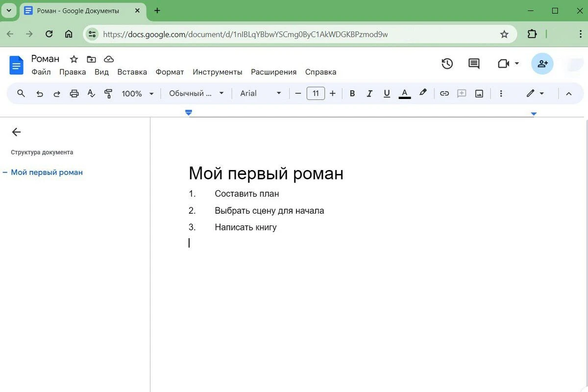Bookmark this page with star
The width and height of the screenshot is (588, 392).
(x=504, y=34)
